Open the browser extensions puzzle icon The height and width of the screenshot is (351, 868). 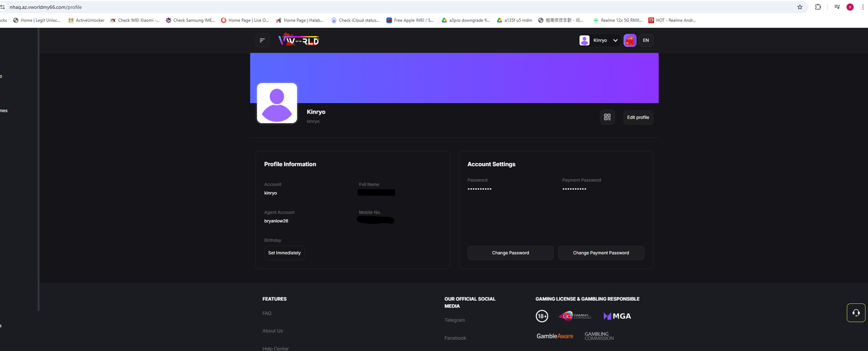pyautogui.click(x=818, y=7)
